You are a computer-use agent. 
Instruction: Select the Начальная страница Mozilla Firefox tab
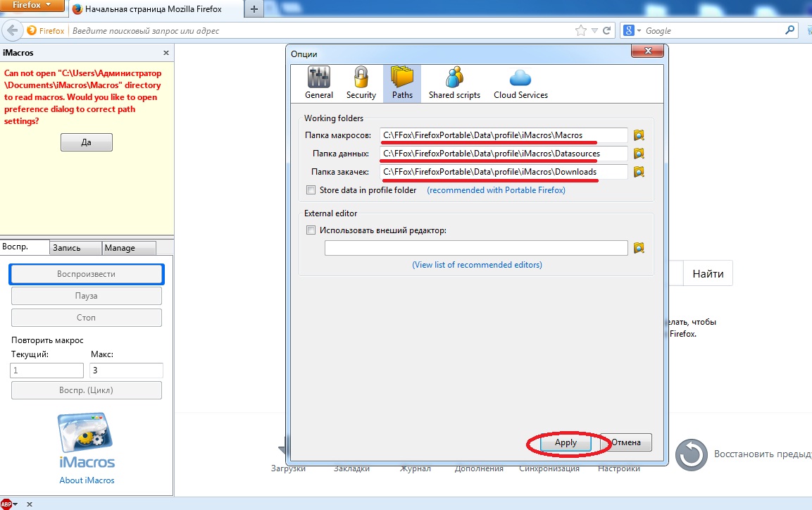coord(154,8)
